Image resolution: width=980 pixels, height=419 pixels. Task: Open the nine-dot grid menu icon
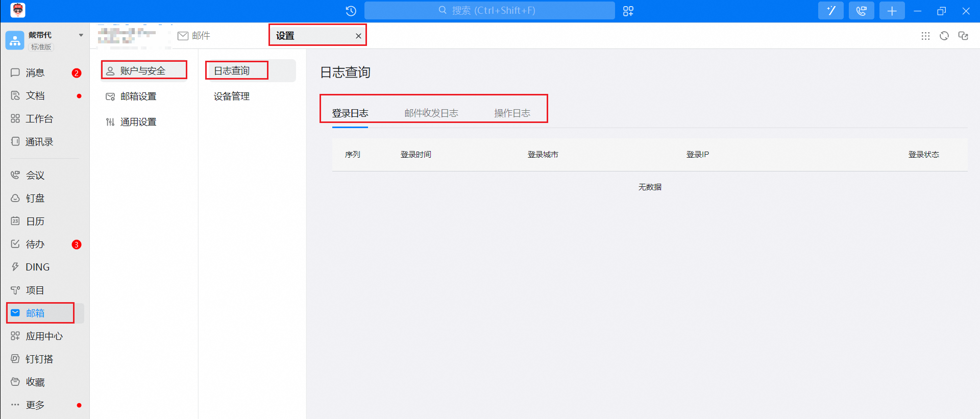925,36
